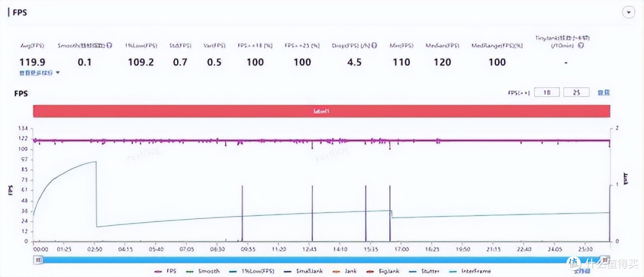Expand the blue dropdown link under 119.9
Screen dimensions: 644x277
click(x=40, y=73)
